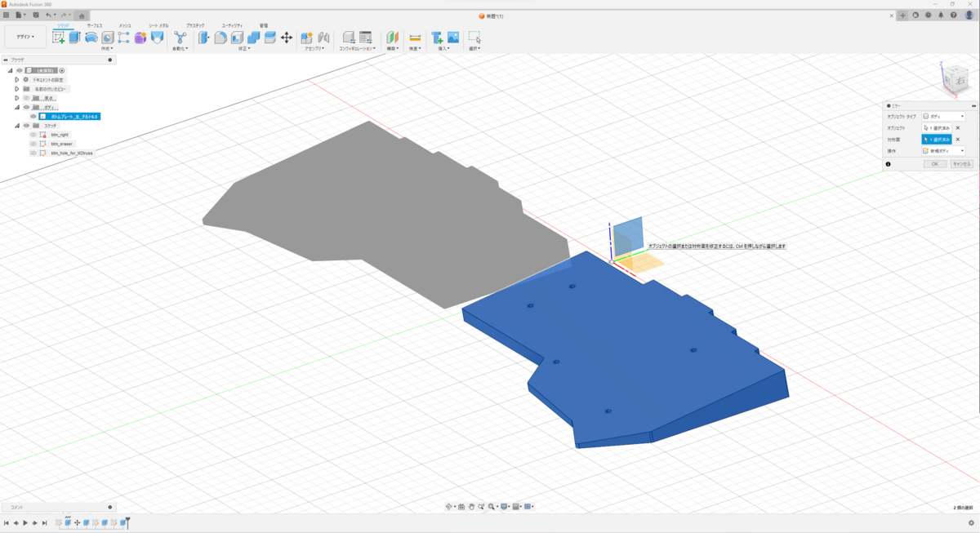The image size is (980, 533).
Task: Toggle visibility of the root component
Action: tap(19, 70)
